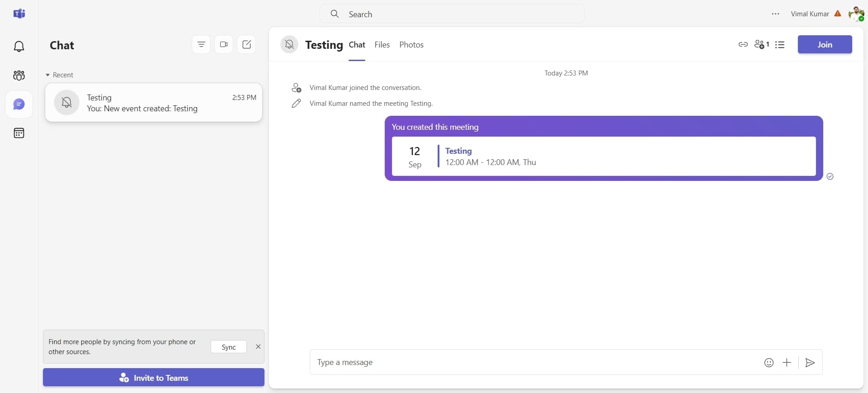Open the Calendar icon in sidebar
The height and width of the screenshot is (393, 868).
click(x=19, y=133)
